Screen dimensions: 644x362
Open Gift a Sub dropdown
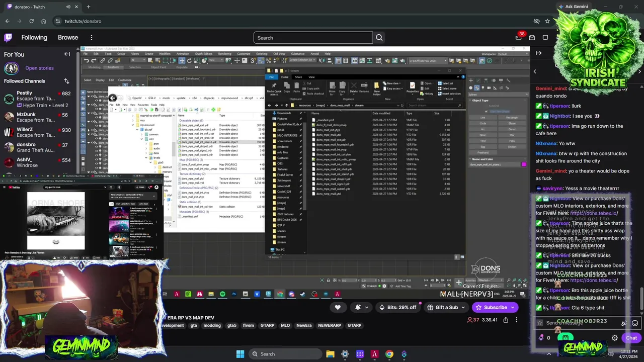464,307
